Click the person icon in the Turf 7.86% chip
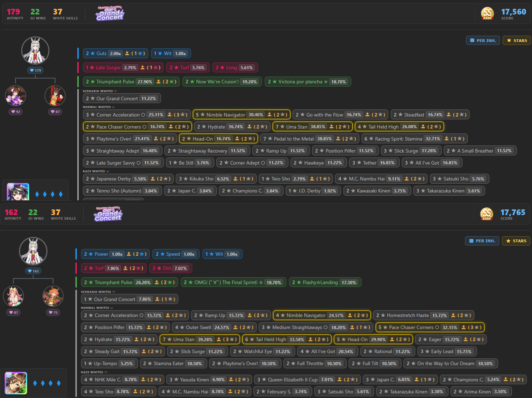Image resolution: width=532 pixels, height=398 pixels. click(125, 268)
